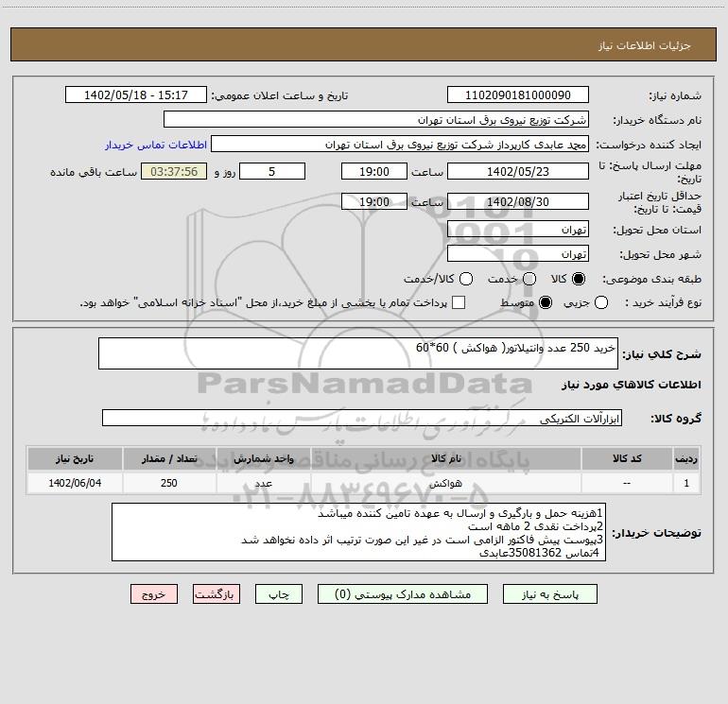Click the buyer organization name field
The image size is (728, 704).
pyautogui.click(x=376, y=120)
